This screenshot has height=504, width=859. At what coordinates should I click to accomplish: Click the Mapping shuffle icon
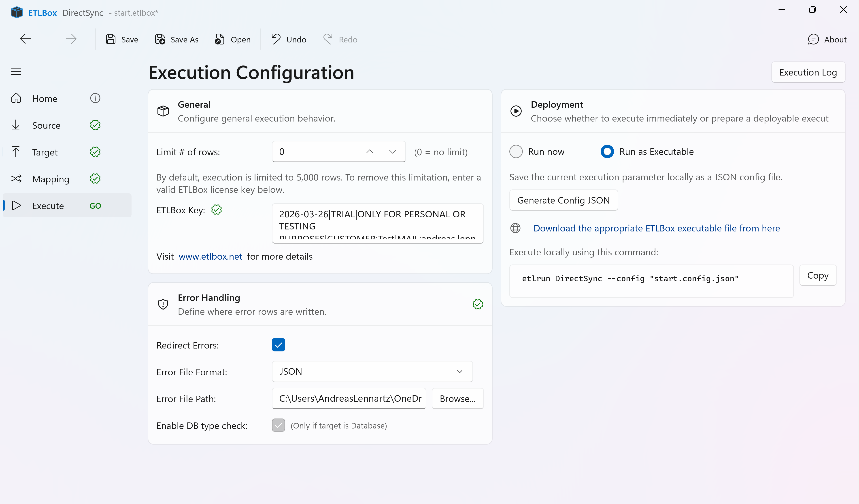(x=16, y=178)
